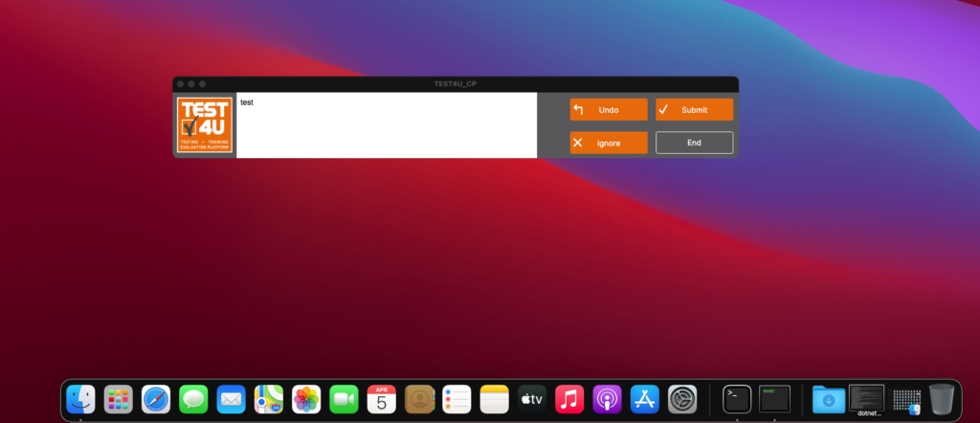The height and width of the screenshot is (423, 980).
Task: Start FaceTime from the dock
Action: coord(344,399)
